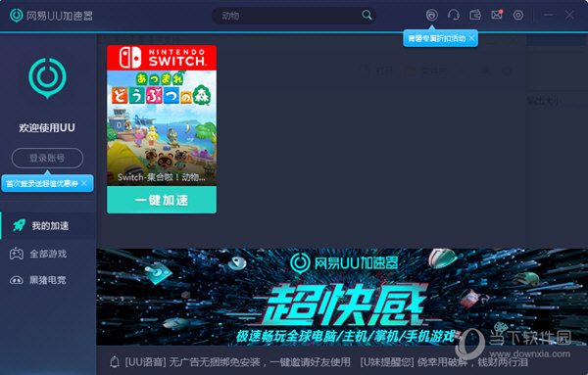Click the 育碧专属折扣活动 tooltip text
The width and height of the screenshot is (588, 375).
436,38
